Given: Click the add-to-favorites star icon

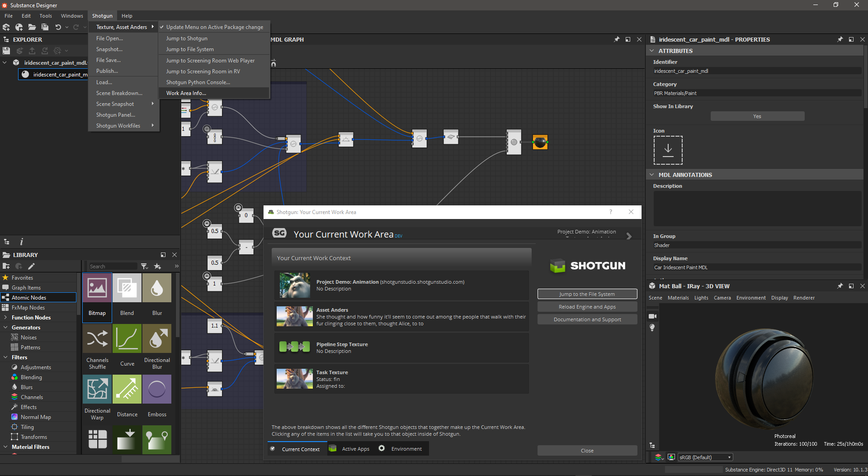Looking at the screenshot, I should [x=157, y=266].
